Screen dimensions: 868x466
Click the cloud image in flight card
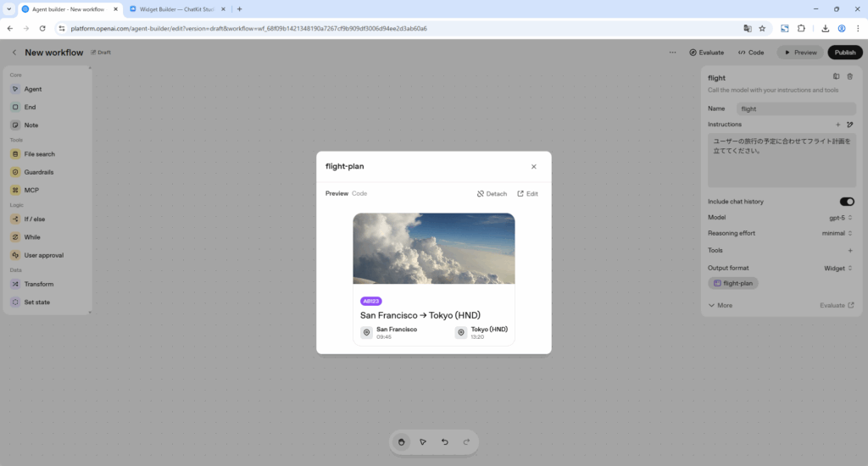click(x=433, y=248)
